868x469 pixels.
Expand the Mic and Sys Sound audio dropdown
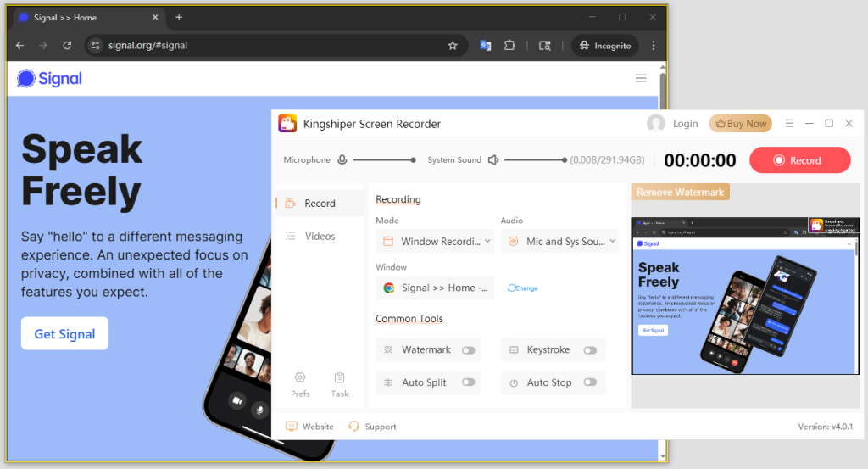point(559,242)
